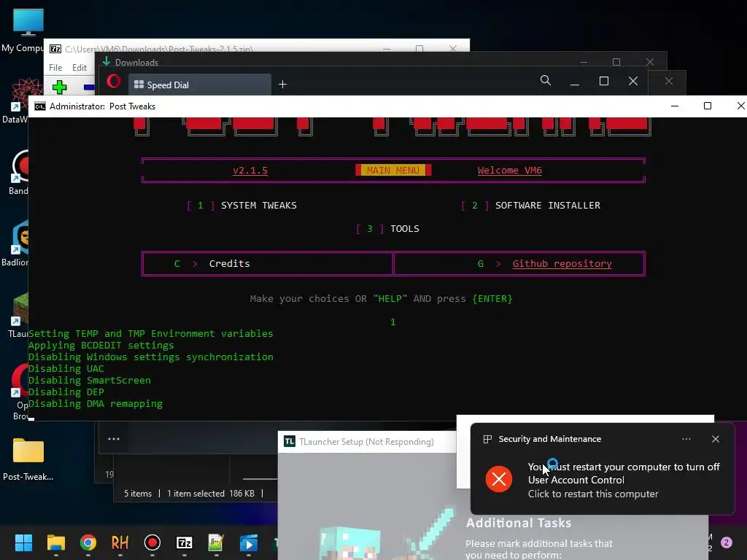Click the SOFTWARE INSTALLER option text
The image size is (747, 560).
[548, 205]
